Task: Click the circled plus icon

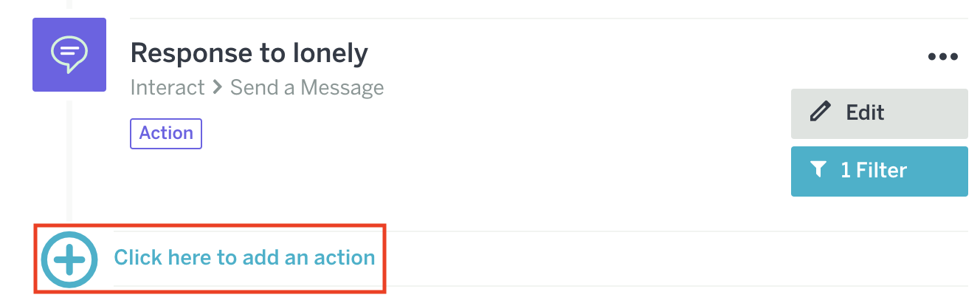Action: (69, 259)
